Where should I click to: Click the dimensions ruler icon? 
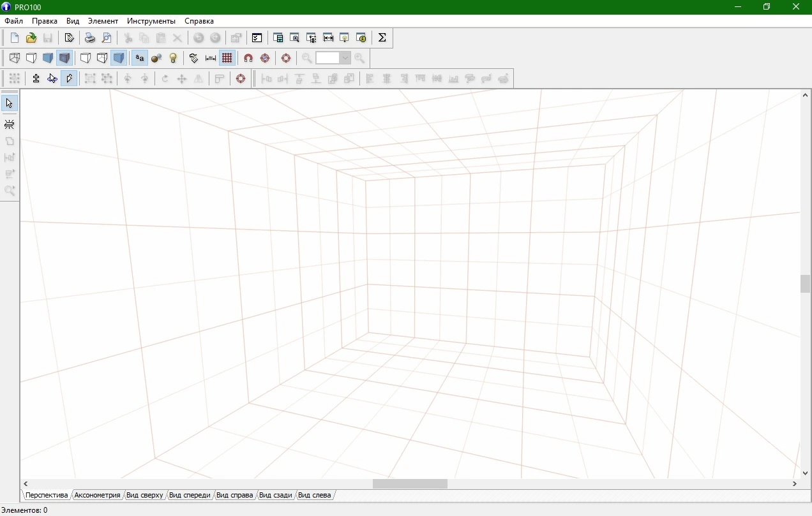pyautogui.click(x=211, y=58)
